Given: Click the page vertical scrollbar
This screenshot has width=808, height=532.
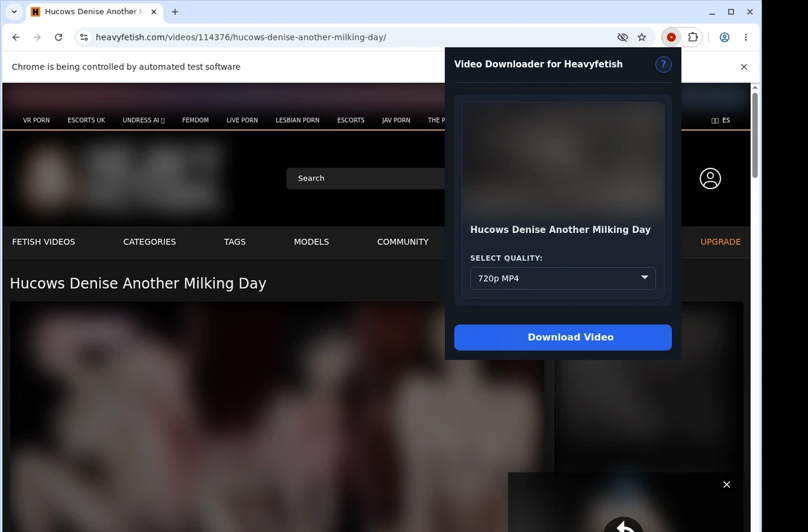Looking at the screenshot, I should [755, 135].
